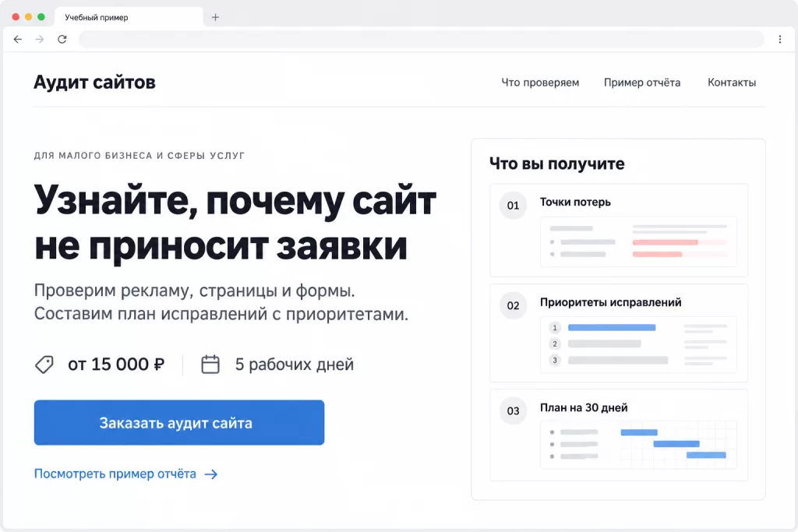The image size is (798, 532).
Task: Click the Приоритеты исправлений preview thumbnail
Action: coord(638,344)
